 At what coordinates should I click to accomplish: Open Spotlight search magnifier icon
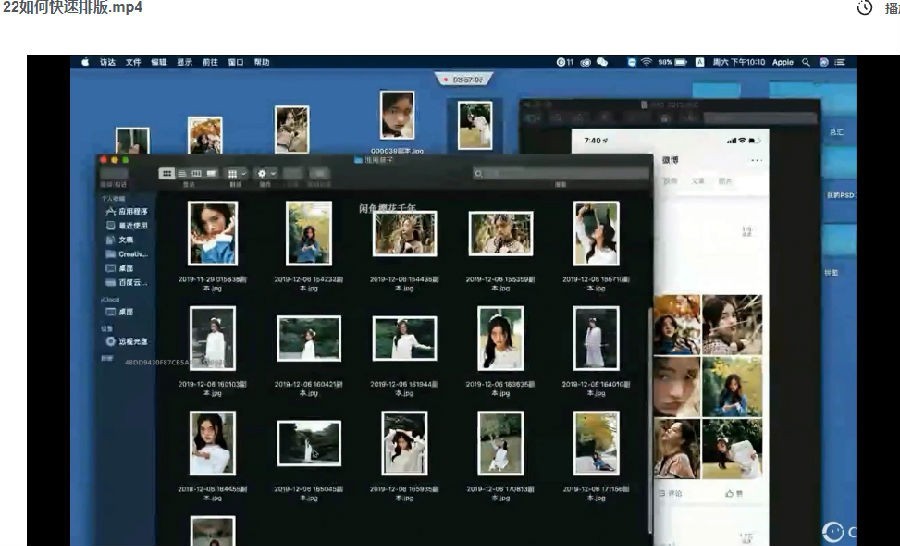[806, 62]
